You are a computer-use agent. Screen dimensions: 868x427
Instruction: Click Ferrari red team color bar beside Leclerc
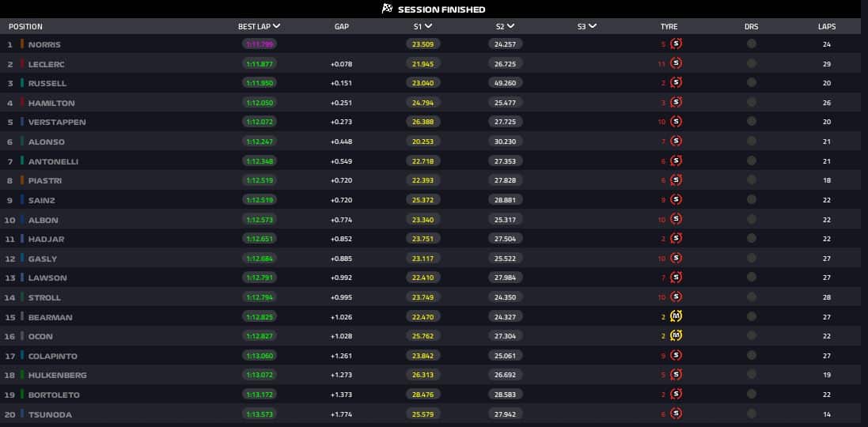[22, 63]
